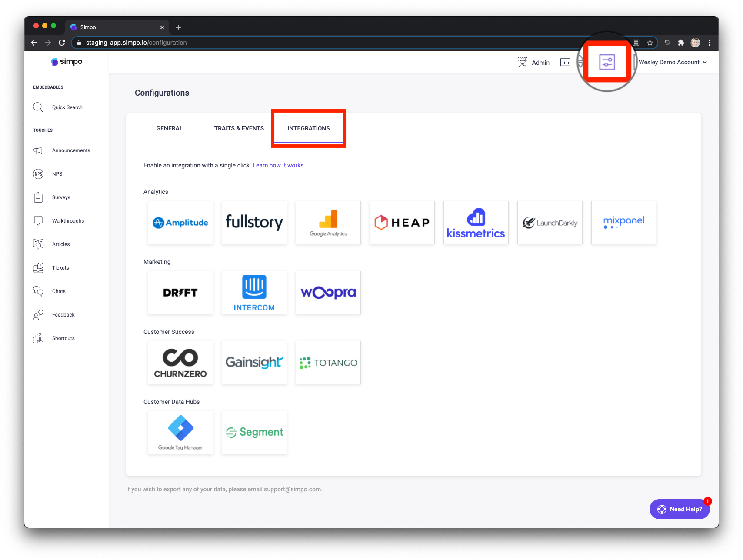743x560 pixels.
Task: Select the mixpanel integration card
Action: pyautogui.click(x=624, y=223)
